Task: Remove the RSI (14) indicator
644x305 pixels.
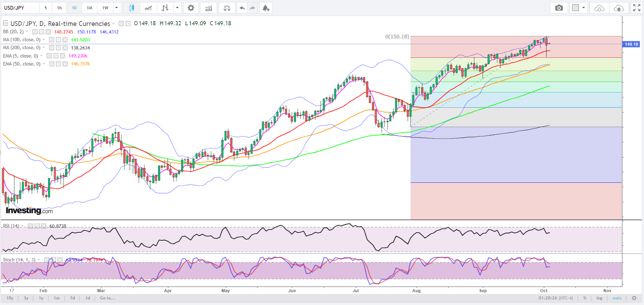Action: pos(43,226)
